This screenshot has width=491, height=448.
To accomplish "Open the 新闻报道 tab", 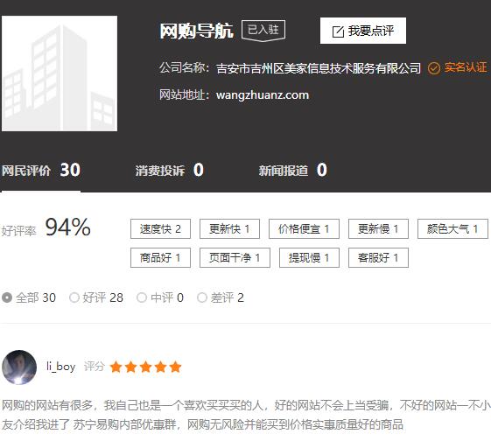I will [293, 171].
